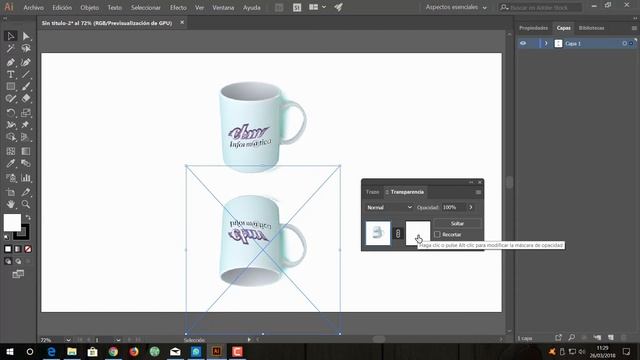
Task: Select the Eraser tool
Action: pos(26,98)
